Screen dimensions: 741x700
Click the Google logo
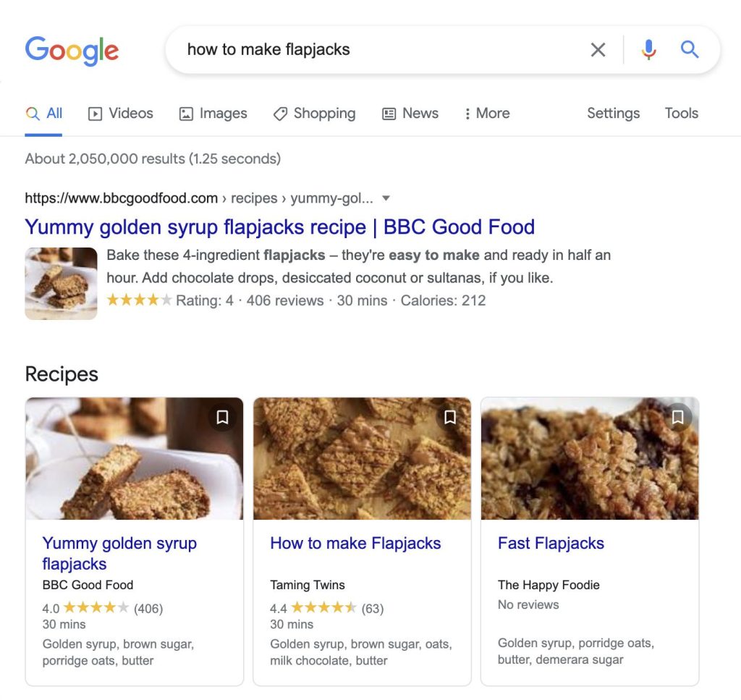point(72,50)
